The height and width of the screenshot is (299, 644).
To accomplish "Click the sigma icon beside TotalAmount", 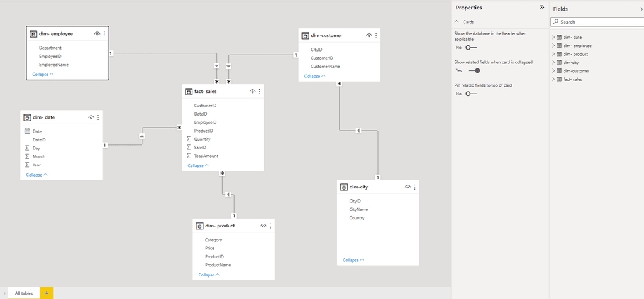I will point(189,156).
